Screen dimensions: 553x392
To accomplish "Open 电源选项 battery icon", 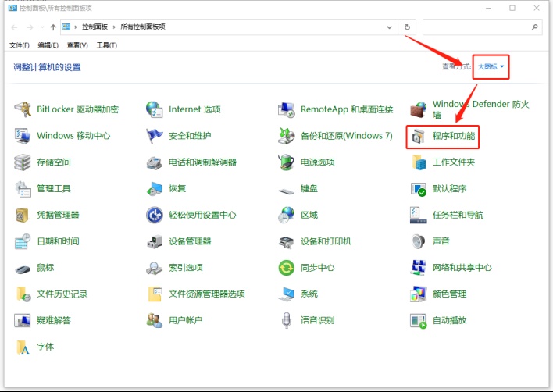I will tap(287, 162).
